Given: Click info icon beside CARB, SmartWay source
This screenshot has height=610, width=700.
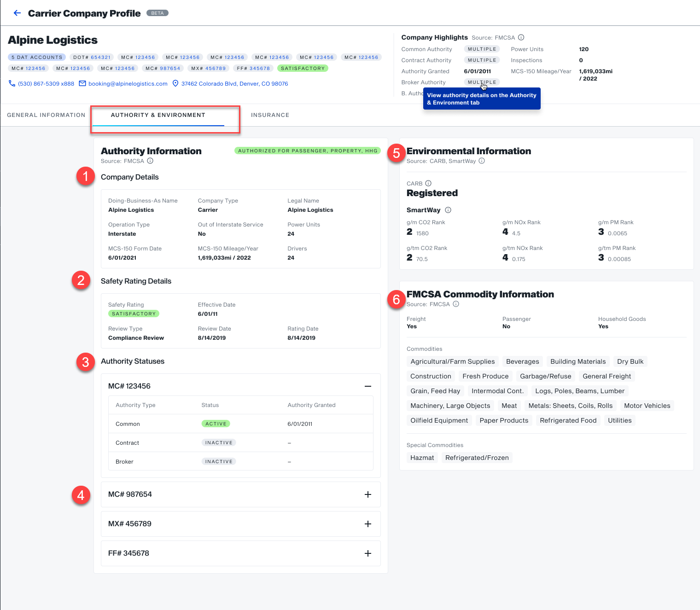Looking at the screenshot, I should coord(482,161).
